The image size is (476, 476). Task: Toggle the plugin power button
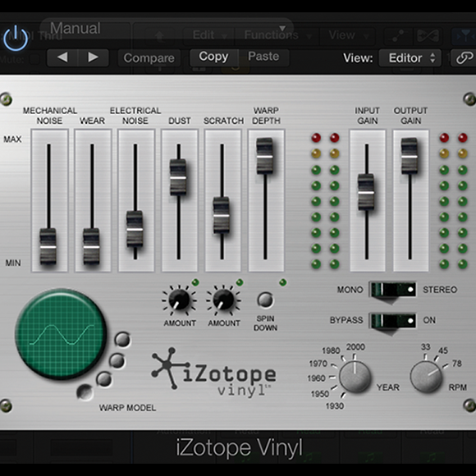click(x=16, y=39)
